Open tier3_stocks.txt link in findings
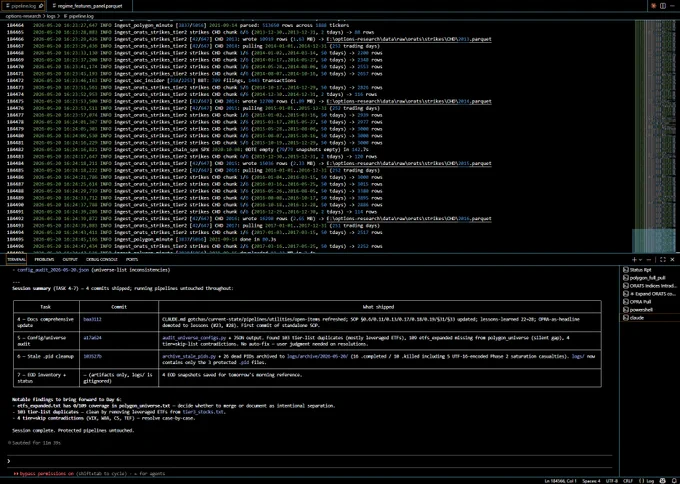Viewport: 680px width, 484px height. 203,412
